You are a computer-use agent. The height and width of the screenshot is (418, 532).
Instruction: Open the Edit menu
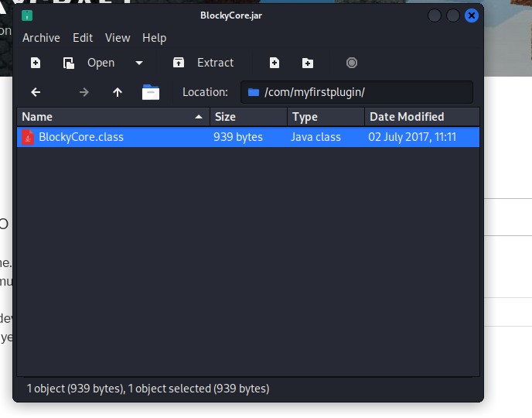[x=83, y=37]
